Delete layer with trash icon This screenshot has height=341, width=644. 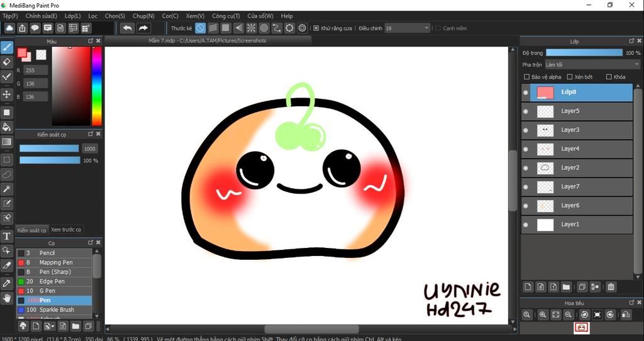pos(611,287)
